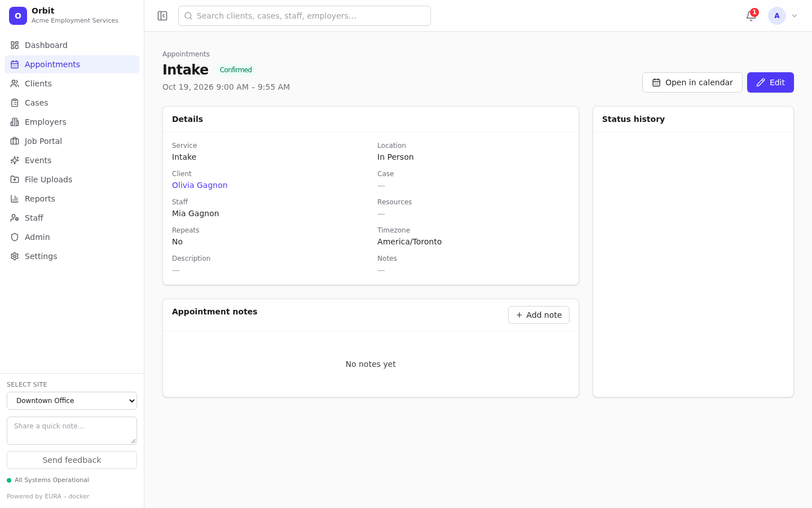The image size is (812, 508).
Task: Click the Orbit logo icon
Action: pos(18,16)
